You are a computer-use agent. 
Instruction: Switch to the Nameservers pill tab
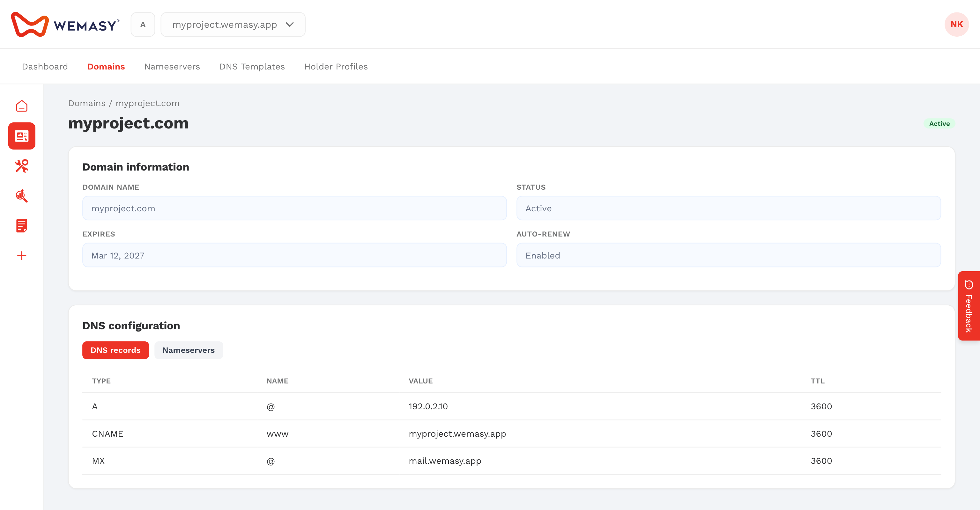(188, 350)
